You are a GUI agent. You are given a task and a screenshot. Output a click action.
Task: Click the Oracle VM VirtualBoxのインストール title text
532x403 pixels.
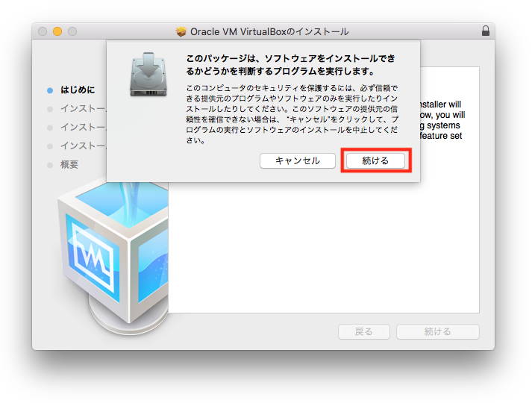click(x=269, y=31)
